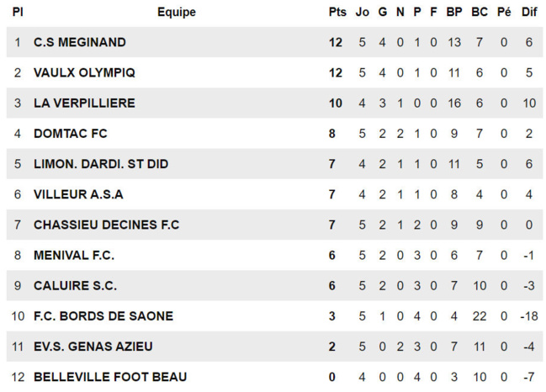Click CHASSIEU DECINES F.C entry
Image resolution: width=546 pixels, height=392 pixels.
(106, 225)
